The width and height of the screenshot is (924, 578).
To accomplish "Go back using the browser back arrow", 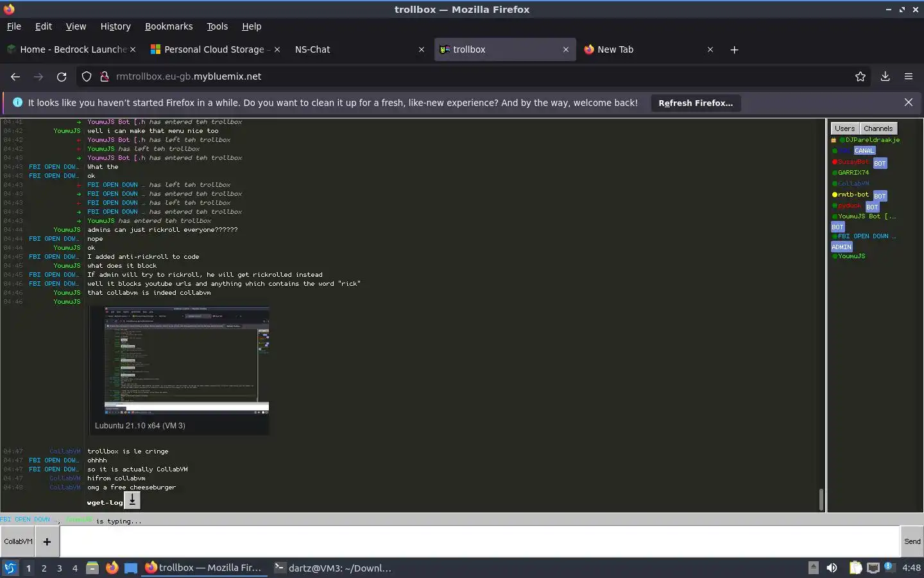I will pyautogui.click(x=15, y=76).
